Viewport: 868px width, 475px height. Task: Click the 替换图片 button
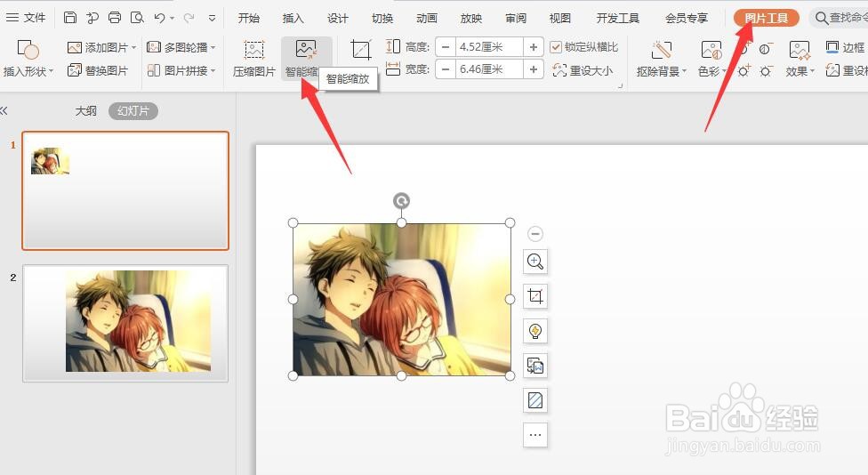tap(98, 70)
